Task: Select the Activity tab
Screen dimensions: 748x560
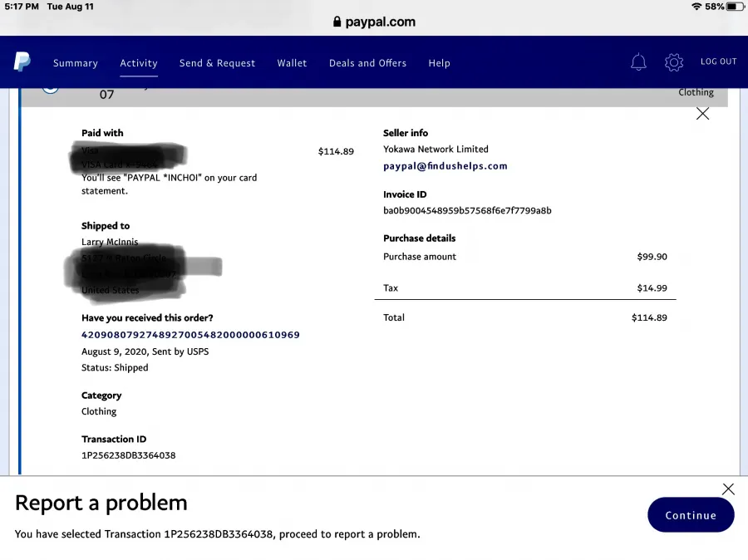Action: (x=139, y=63)
